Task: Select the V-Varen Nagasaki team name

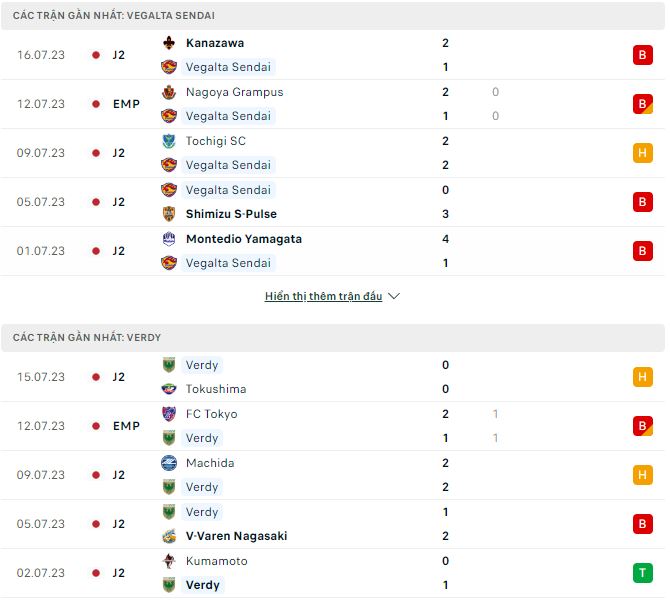Action: 236,536
